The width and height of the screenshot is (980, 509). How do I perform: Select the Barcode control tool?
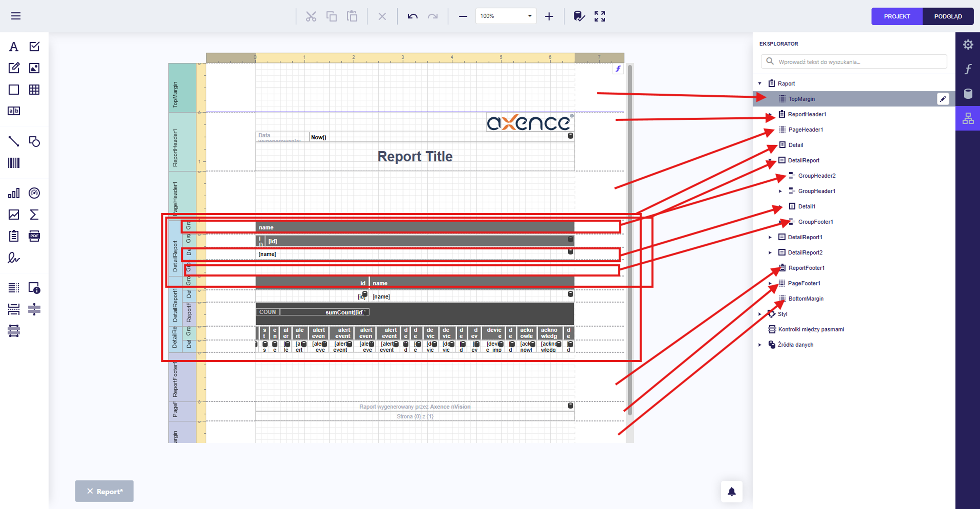[x=14, y=163]
